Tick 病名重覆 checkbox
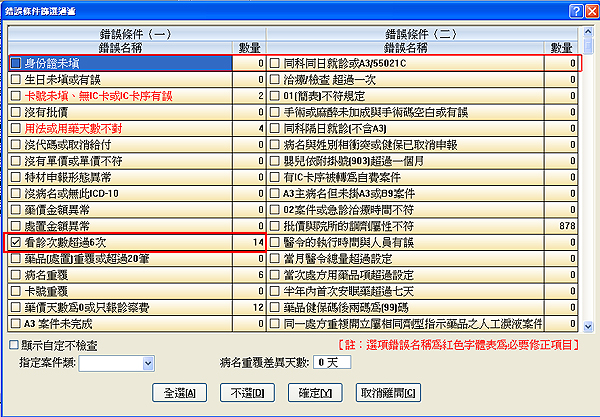The width and height of the screenshot is (600, 417). (x=15, y=274)
